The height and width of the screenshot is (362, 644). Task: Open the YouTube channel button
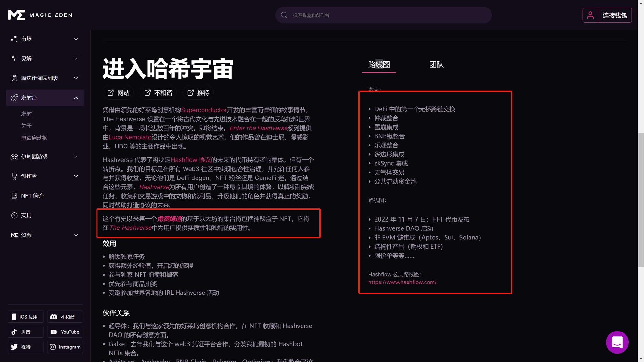65,332
